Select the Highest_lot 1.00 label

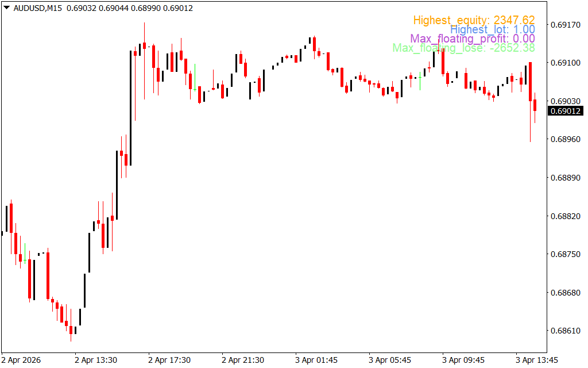pos(492,30)
